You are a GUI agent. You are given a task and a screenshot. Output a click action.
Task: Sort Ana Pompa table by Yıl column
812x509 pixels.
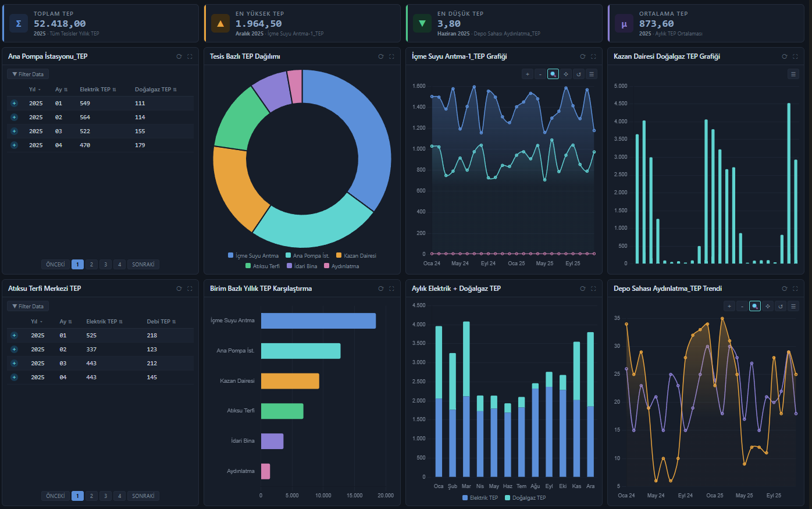click(35, 90)
